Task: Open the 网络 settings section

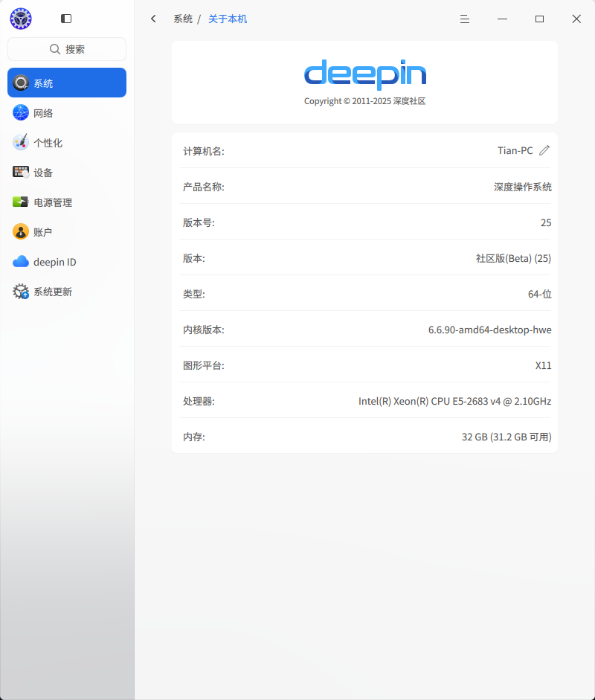Action: click(x=67, y=112)
